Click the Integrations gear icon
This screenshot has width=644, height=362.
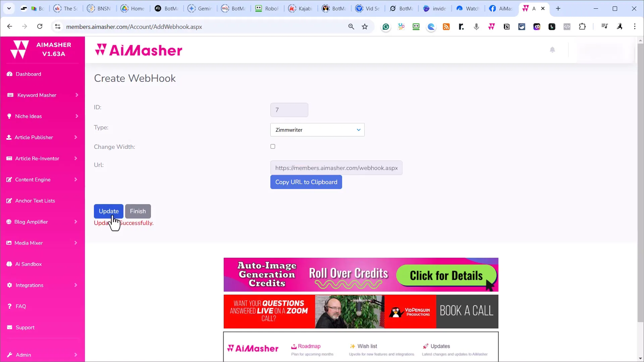click(9, 285)
